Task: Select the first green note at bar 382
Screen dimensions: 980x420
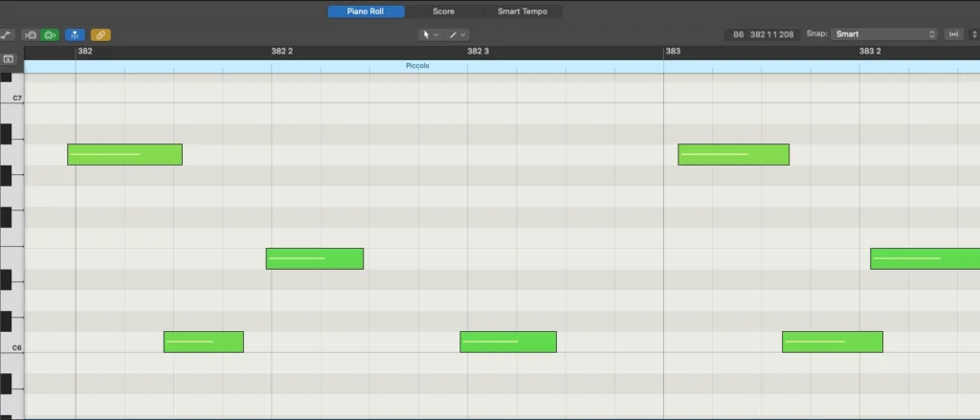Action: 125,154
